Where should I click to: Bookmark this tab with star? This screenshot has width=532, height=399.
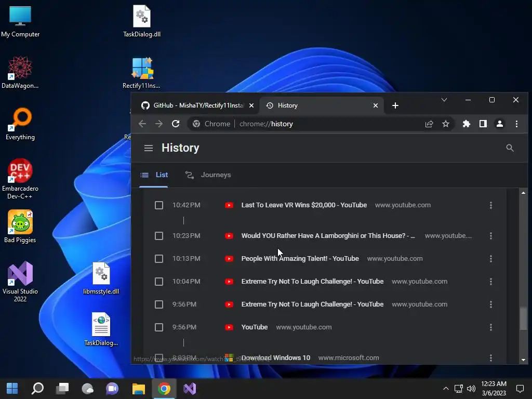pyautogui.click(x=445, y=124)
